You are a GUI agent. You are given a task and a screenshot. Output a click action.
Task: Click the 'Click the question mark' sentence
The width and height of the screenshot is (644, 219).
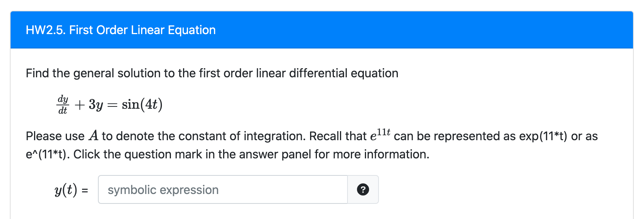point(251,154)
